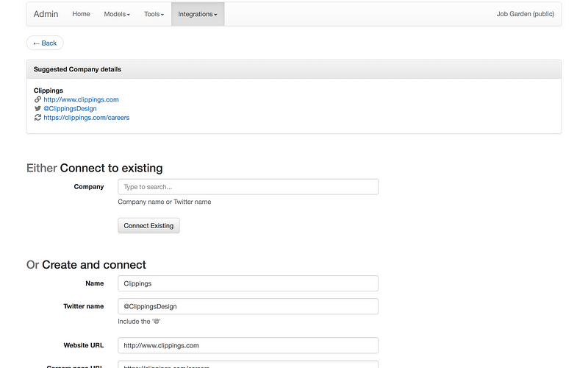The height and width of the screenshot is (368, 588).
Task: Click the 'Company name or Twitter name' hint
Action: click(164, 202)
